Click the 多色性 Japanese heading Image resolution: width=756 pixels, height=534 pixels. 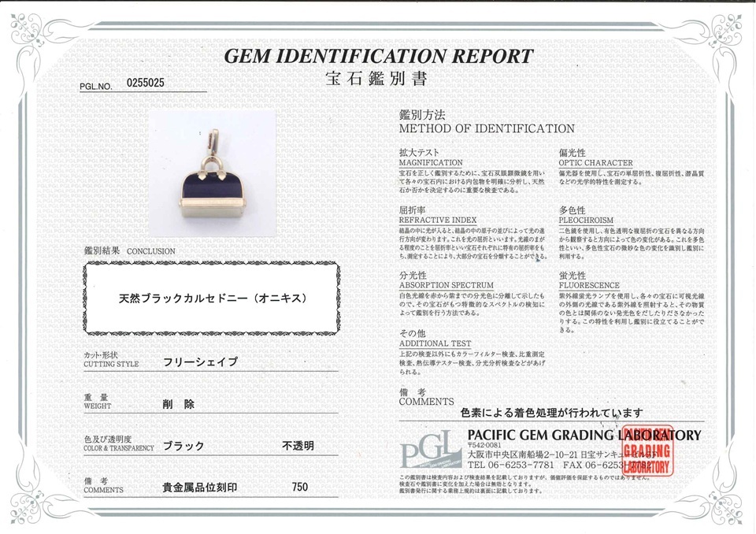(x=573, y=210)
